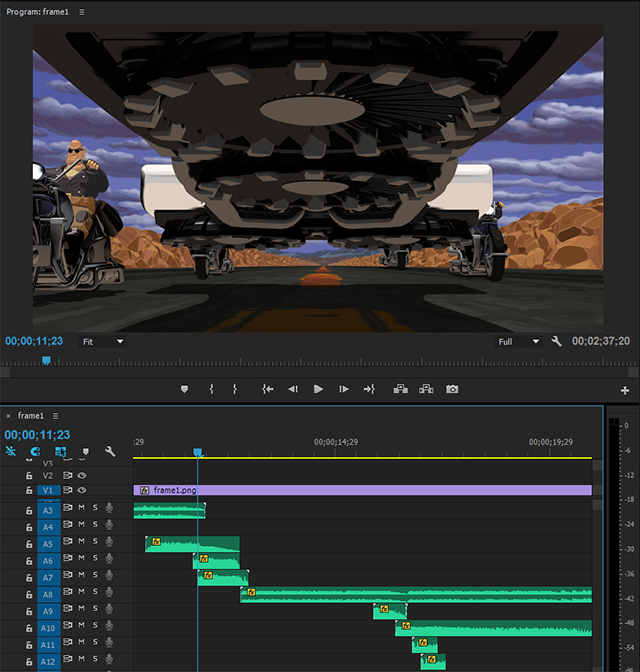This screenshot has width=640, height=672.
Task: Play the frame1 sequence
Action: pyautogui.click(x=318, y=389)
